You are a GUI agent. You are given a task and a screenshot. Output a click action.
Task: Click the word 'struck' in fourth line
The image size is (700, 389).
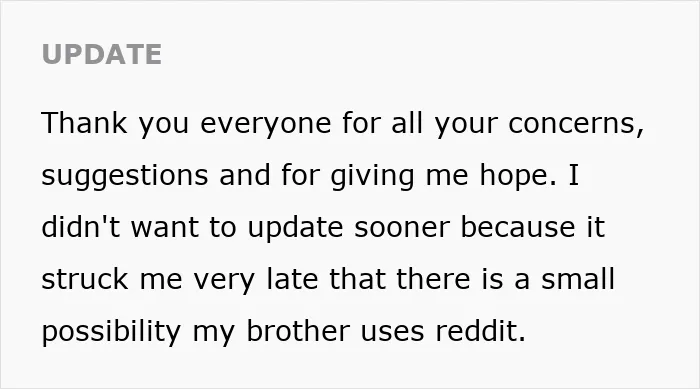click(x=85, y=279)
